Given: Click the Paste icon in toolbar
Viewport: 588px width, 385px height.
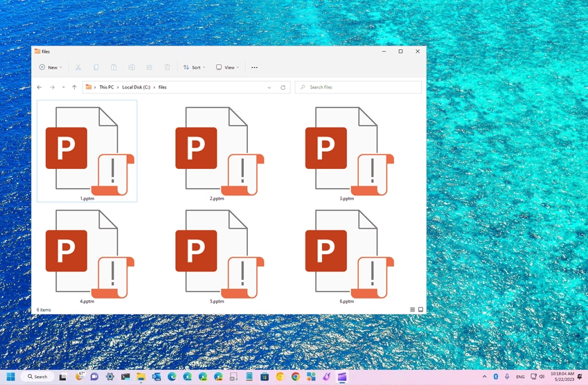Looking at the screenshot, I should (114, 67).
